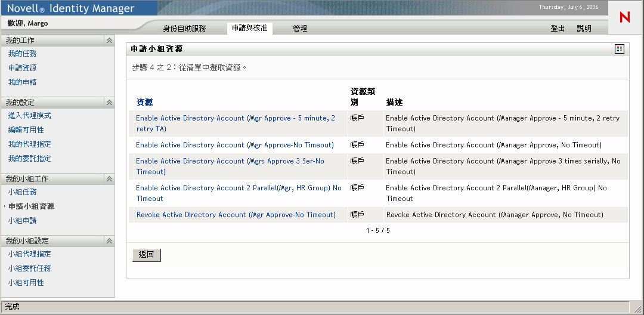Sort by the 資源 column header

coord(144,102)
